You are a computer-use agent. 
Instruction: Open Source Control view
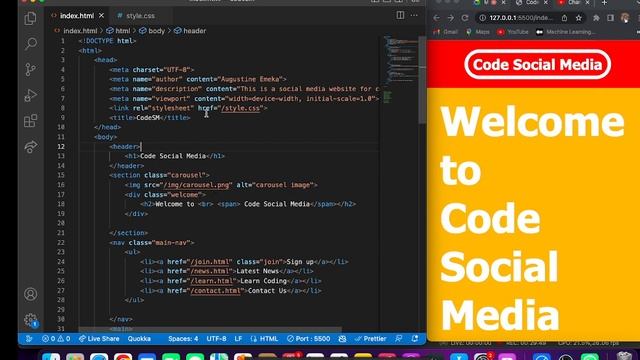click(31, 69)
